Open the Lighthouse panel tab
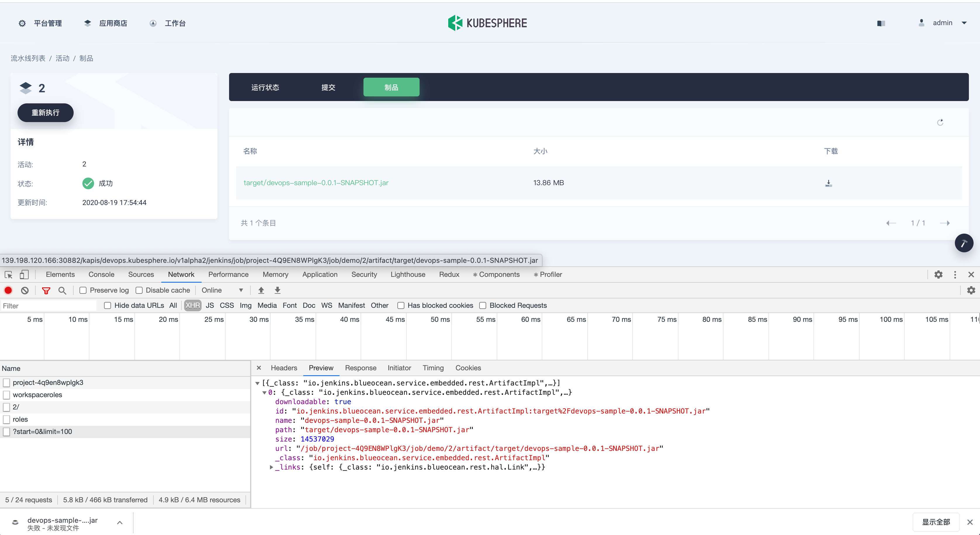 (408, 275)
